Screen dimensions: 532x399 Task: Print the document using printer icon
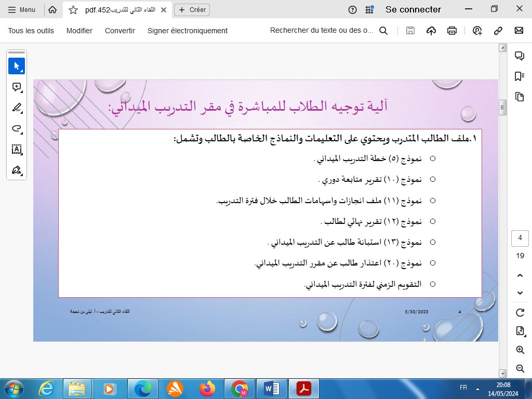tap(452, 31)
